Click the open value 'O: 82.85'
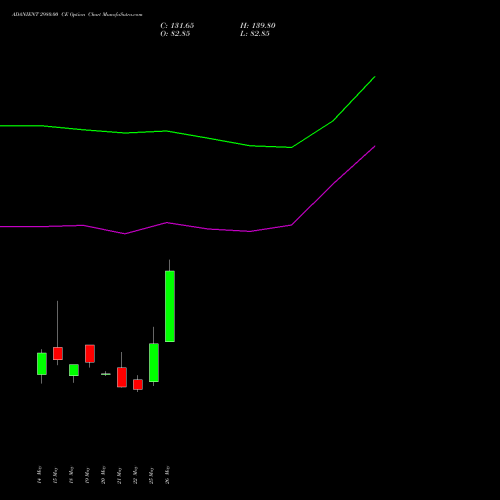 (x=175, y=34)
